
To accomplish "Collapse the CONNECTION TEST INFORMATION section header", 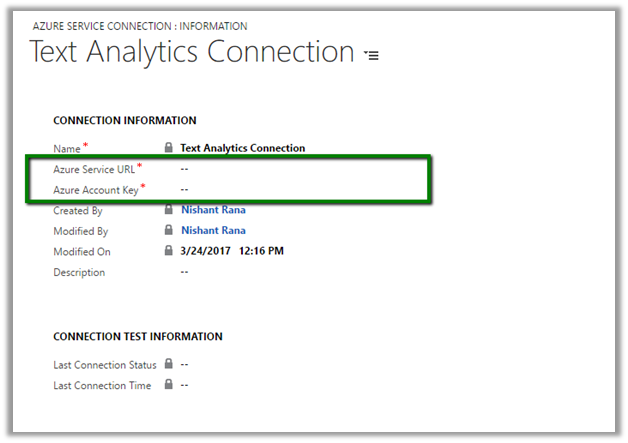I will (137, 336).
